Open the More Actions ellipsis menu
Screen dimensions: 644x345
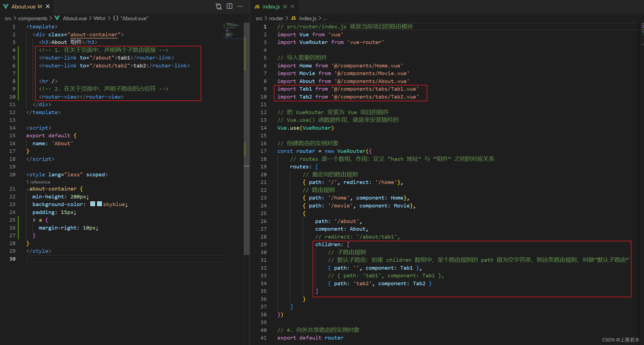[240, 6]
